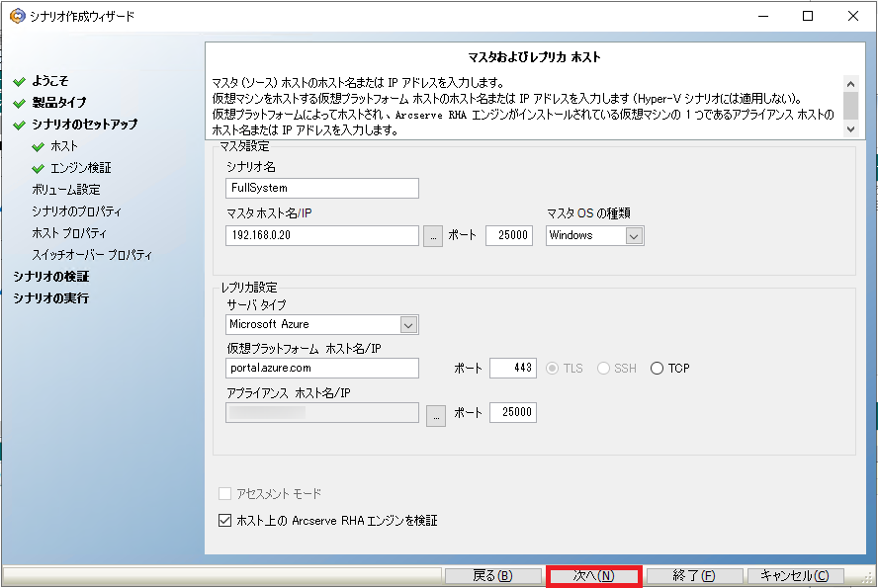This screenshot has width=878, height=588.
Task: Minimize the scenario creation wizard window
Action: click(x=763, y=16)
